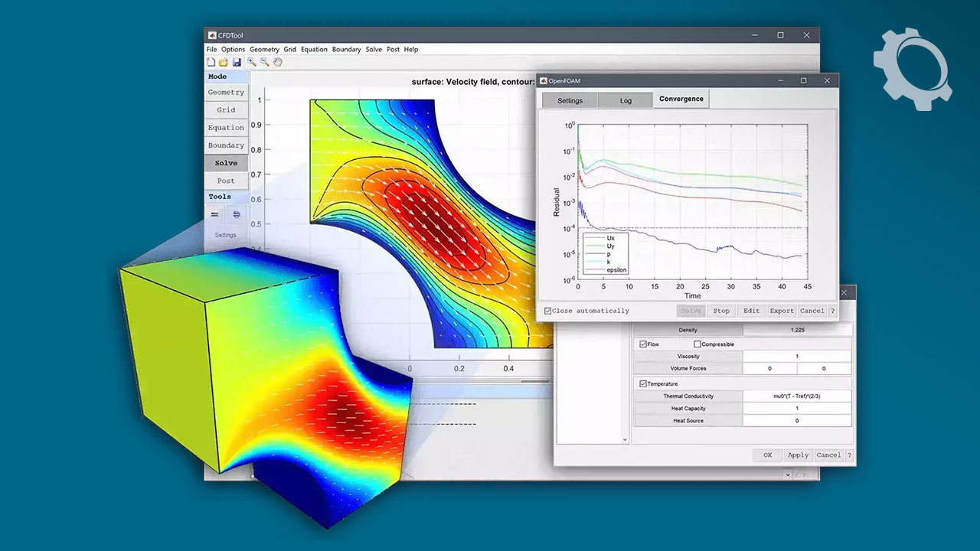Switch to the Settings tab in OpenFOAM

pyautogui.click(x=570, y=100)
